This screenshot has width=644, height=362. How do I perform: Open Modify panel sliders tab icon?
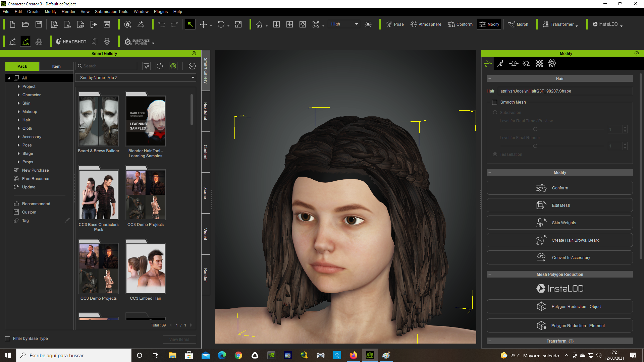(x=488, y=63)
